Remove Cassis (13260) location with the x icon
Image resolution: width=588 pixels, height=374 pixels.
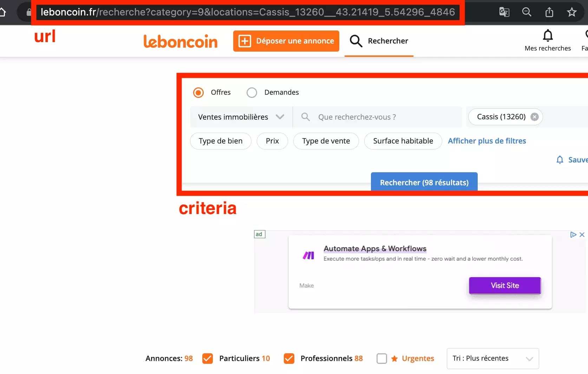[x=534, y=117]
